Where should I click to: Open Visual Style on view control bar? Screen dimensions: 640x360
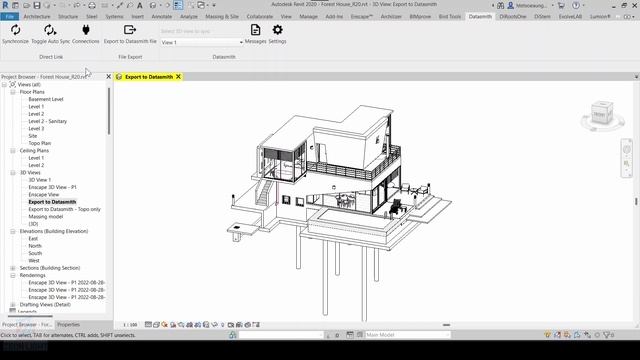(x=156, y=325)
